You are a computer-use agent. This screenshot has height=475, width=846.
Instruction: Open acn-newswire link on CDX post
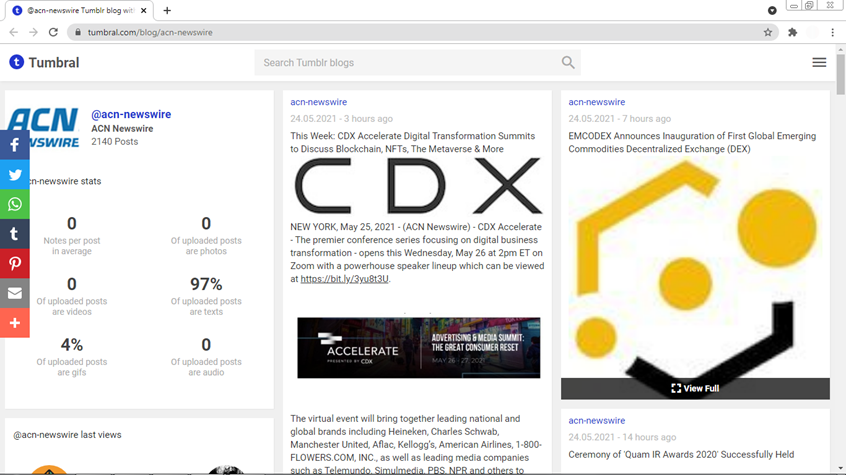(318, 102)
